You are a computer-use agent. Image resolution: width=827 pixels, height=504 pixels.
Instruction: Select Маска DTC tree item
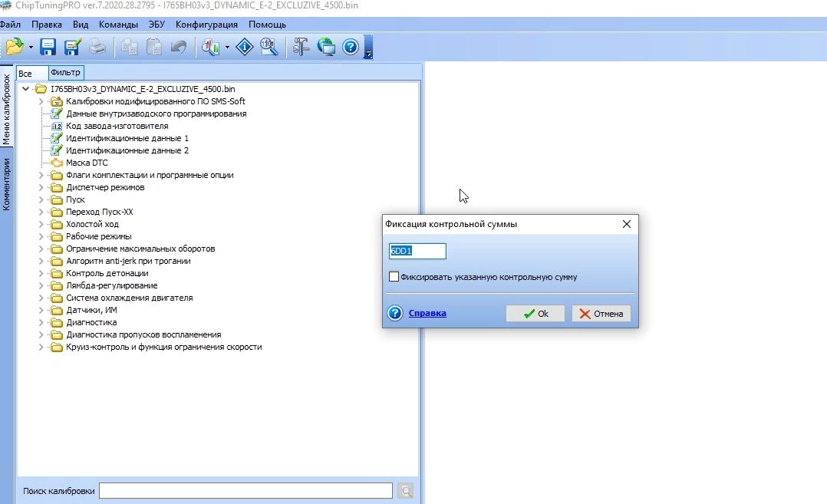coord(87,163)
